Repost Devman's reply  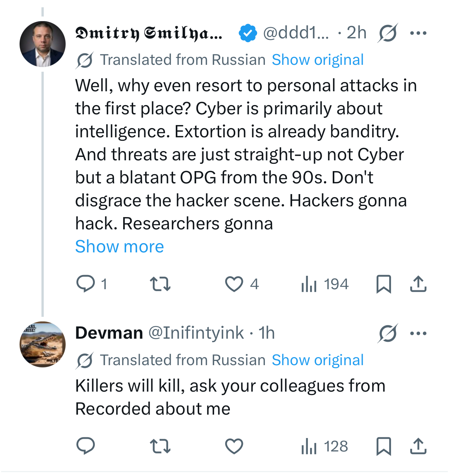point(160,446)
